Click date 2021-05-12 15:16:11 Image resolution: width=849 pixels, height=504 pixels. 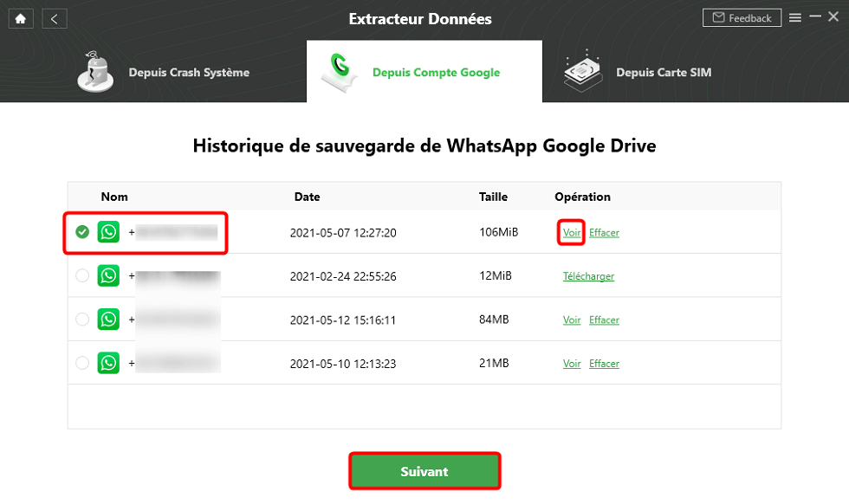tap(343, 320)
